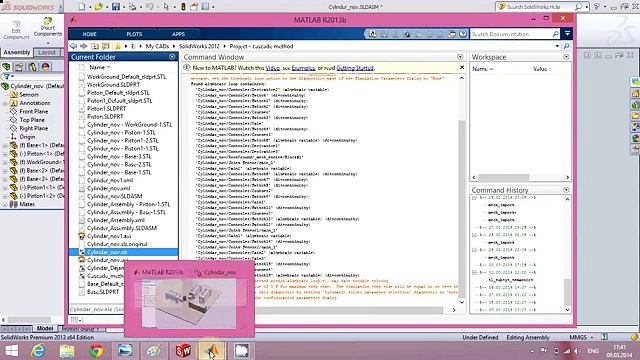Expand the Mates node in SolidWorks tree
Image resolution: width=640 pixels, height=360 pixels.
click(5, 204)
